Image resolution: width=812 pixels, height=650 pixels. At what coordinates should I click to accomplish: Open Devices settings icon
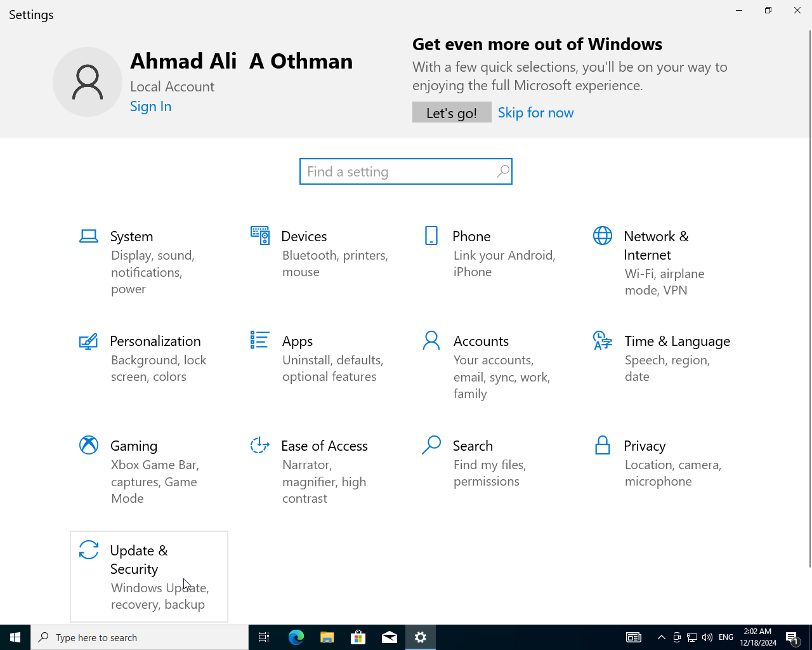[x=260, y=235]
